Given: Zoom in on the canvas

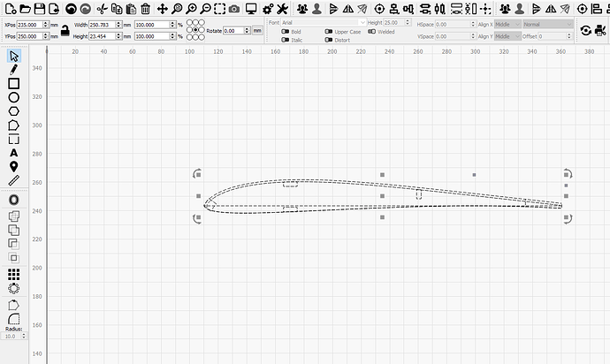Looking at the screenshot, I should point(191,9).
